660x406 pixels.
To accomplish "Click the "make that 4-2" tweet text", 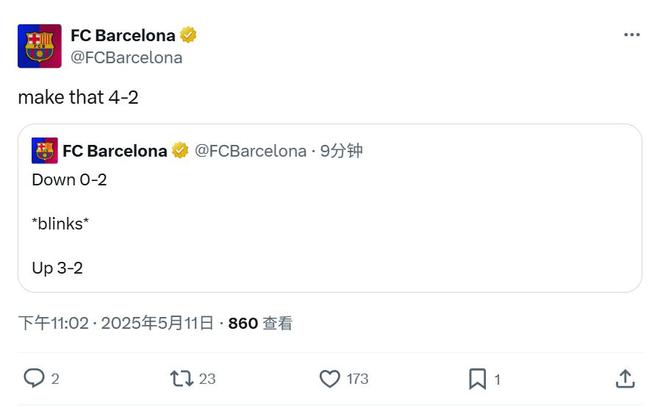I will tap(78, 97).
